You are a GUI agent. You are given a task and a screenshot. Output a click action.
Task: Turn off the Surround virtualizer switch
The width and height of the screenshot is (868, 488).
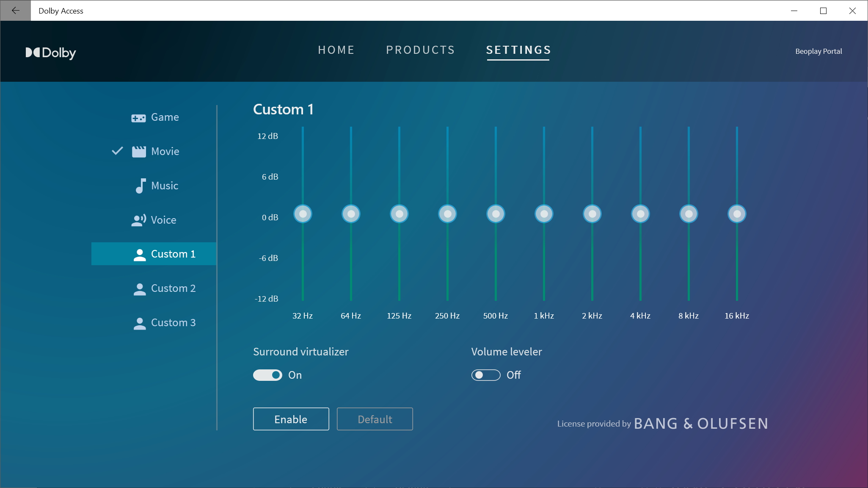click(267, 375)
